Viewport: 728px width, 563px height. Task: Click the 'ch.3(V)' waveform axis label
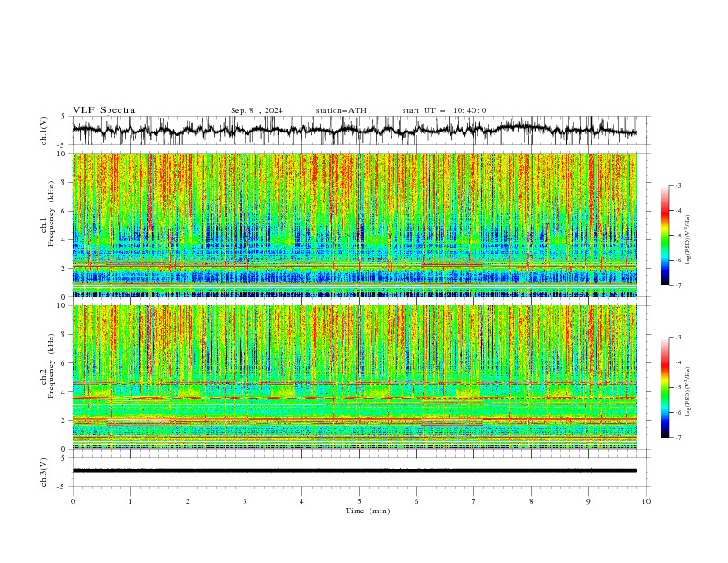44,472
